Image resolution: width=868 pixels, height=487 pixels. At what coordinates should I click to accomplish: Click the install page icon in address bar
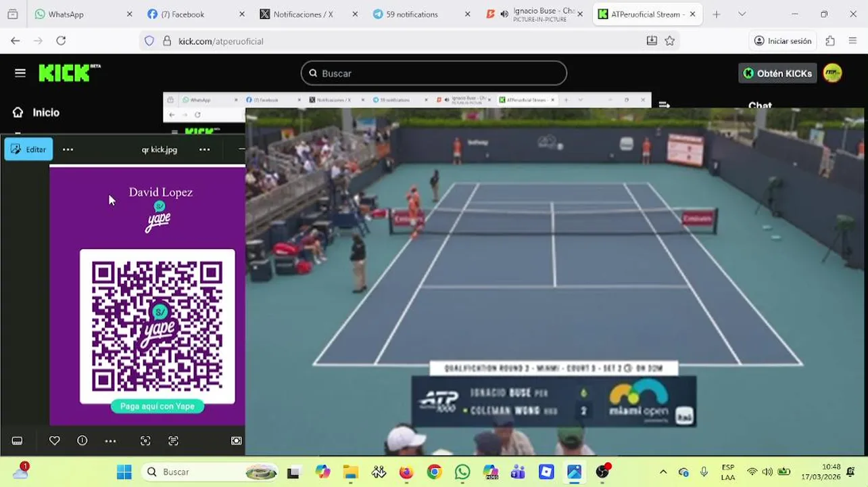[652, 41]
